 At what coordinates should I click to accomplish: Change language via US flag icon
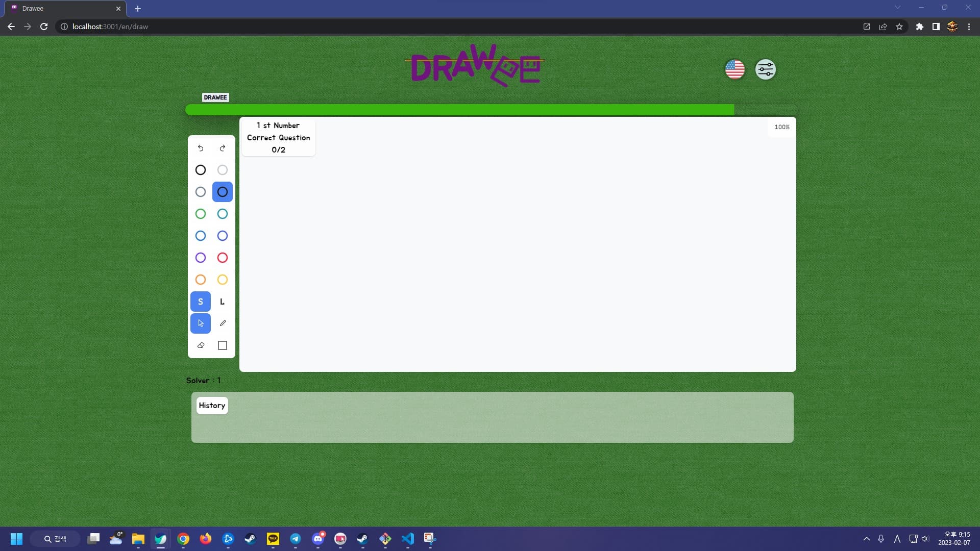(735, 69)
